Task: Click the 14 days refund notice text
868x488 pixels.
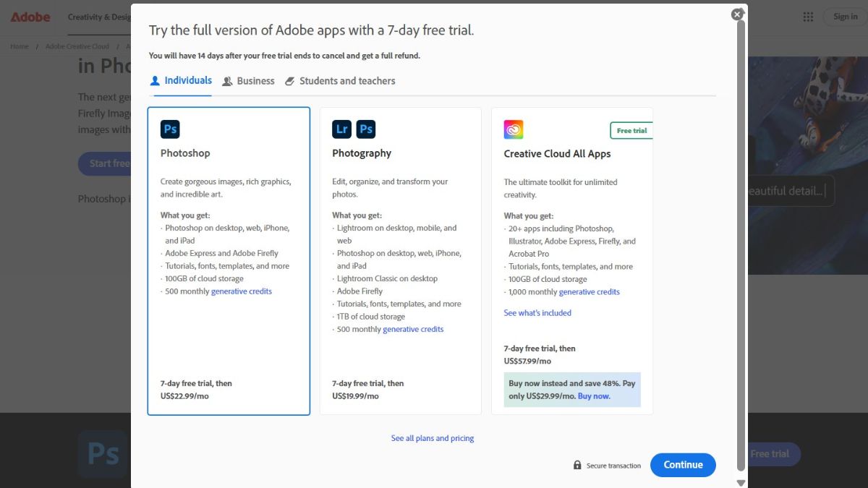Action: (284, 56)
